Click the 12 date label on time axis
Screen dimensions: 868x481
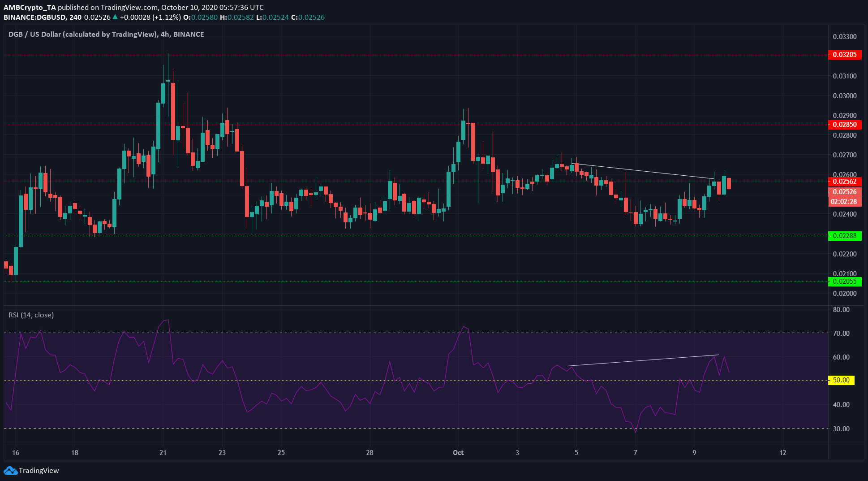click(x=783, y=453)
